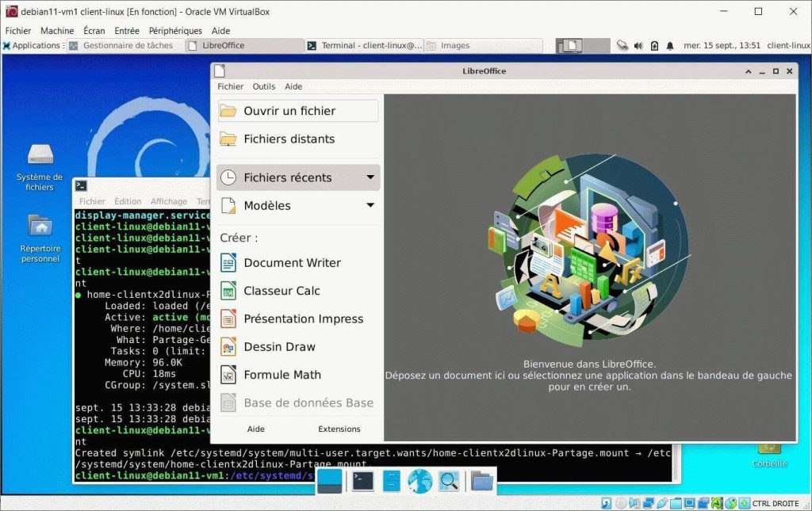Expand the Fichiers récents dropdown arrow
The image size is (812, 511).
click(370, 177)
